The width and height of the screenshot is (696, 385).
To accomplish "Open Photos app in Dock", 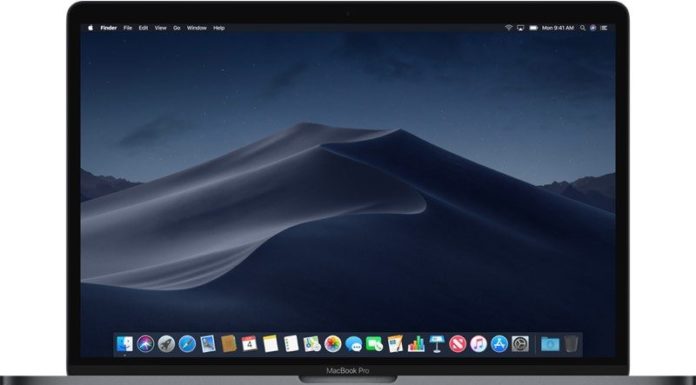I will (x=333, y=344).
